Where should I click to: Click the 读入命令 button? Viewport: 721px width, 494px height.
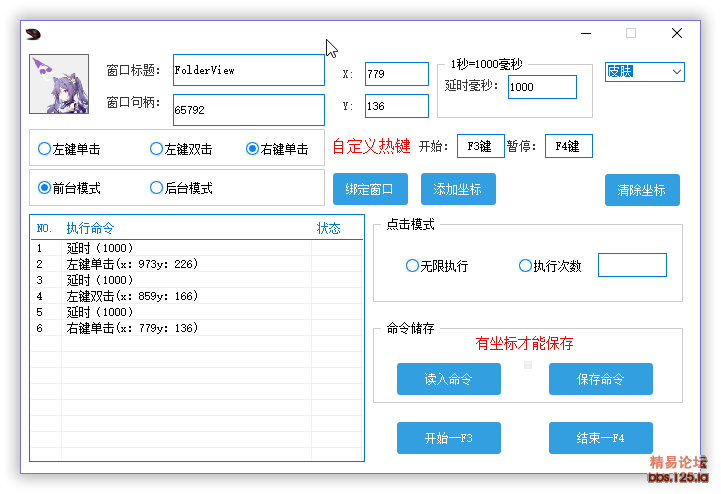pos(448,379)
